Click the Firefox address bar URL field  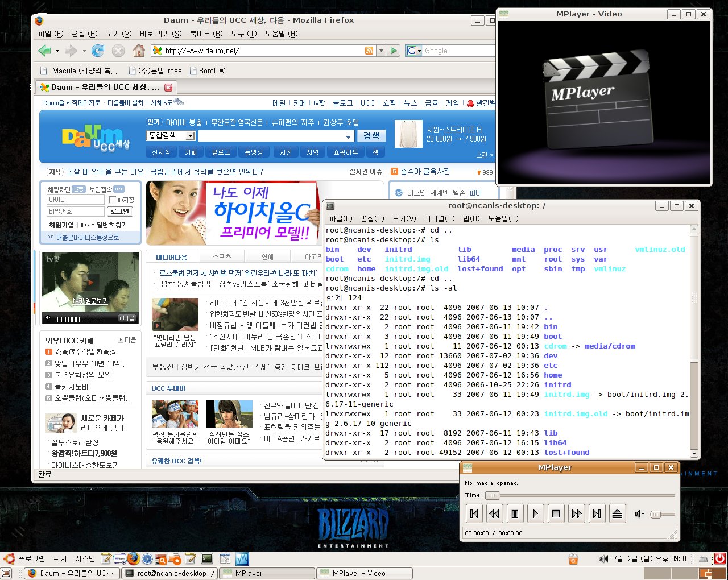[263, 51]
